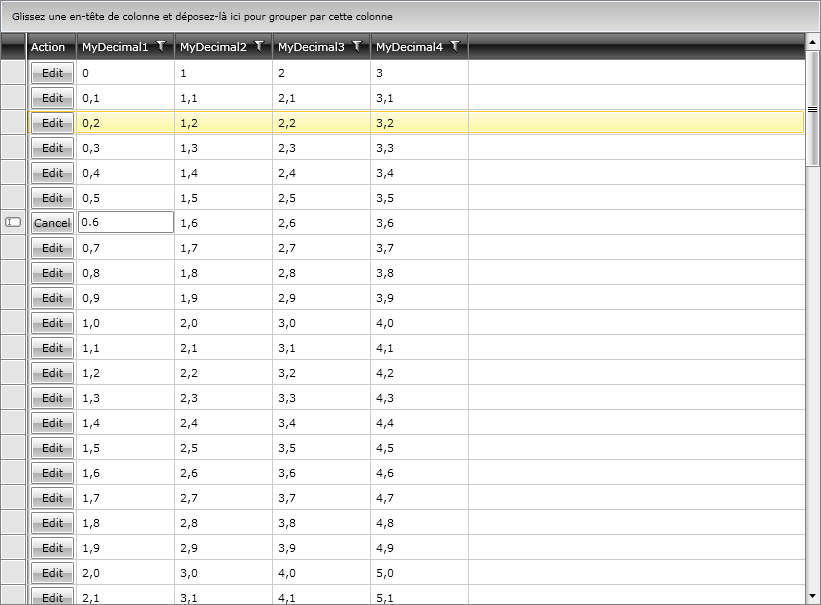Select MyDecimal2 cell 1,9
This screenshot has height=605, width=821.
point(224,298)
